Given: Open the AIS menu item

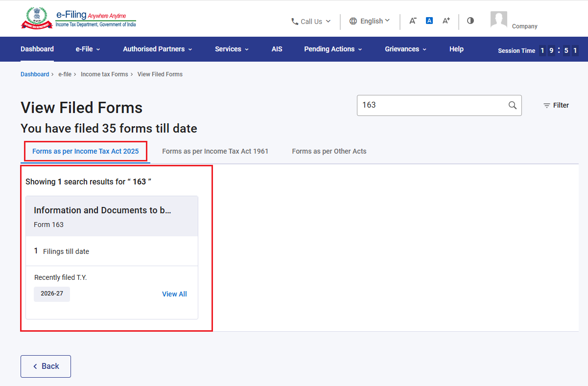Looking at the screenshot, I should click(x=277, y=49).
